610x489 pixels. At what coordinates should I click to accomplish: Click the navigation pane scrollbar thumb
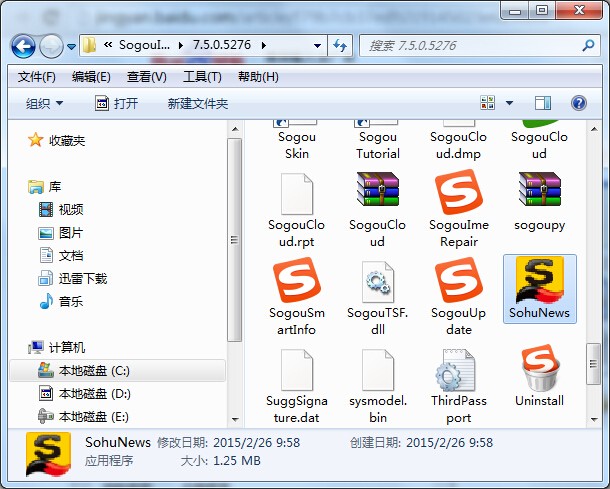(234, 240)
